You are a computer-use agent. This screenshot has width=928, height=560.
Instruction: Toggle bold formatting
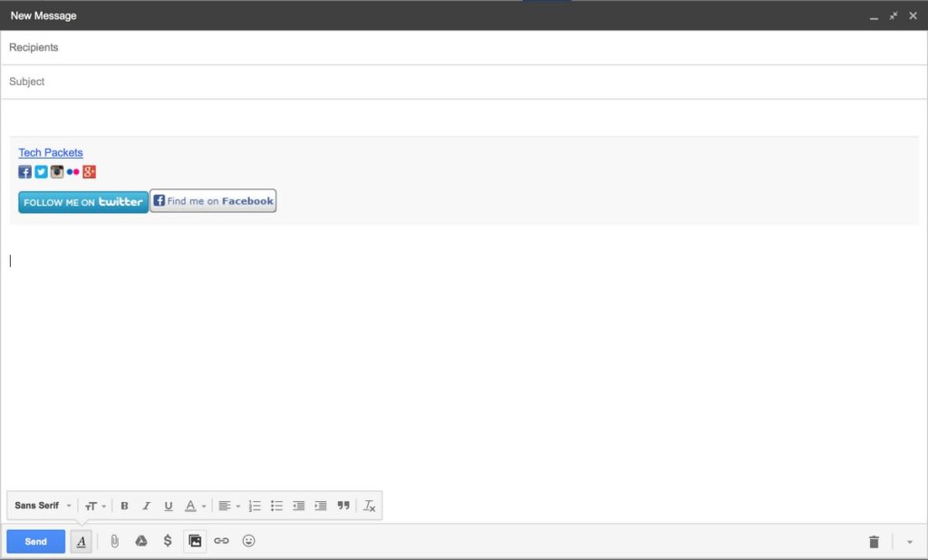pos(125,506)
